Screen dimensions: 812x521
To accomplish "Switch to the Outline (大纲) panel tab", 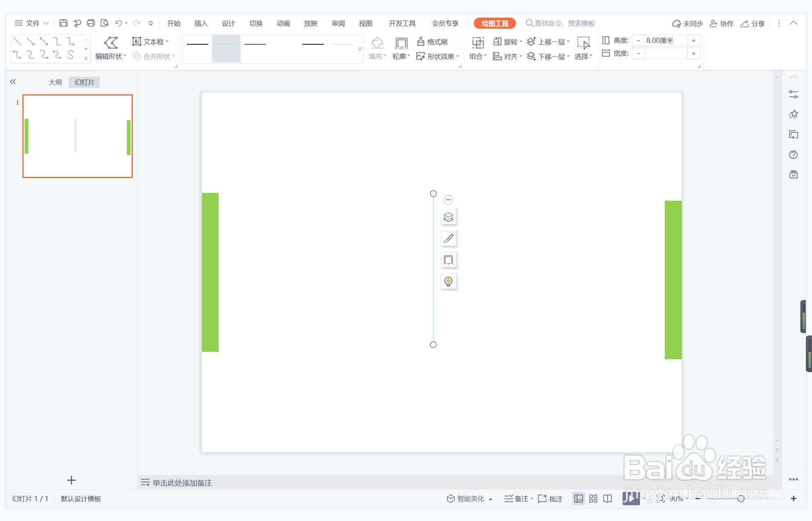I will (55, 82).
